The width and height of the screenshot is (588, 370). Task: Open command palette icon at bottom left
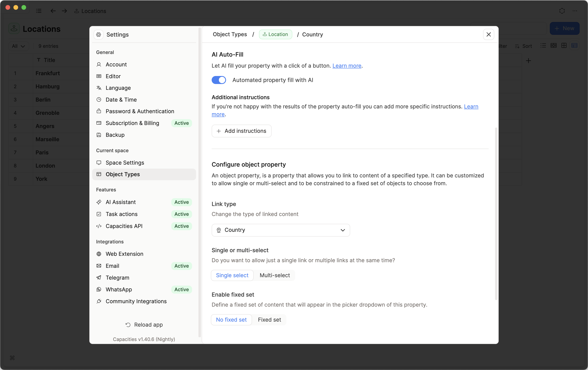12,358
